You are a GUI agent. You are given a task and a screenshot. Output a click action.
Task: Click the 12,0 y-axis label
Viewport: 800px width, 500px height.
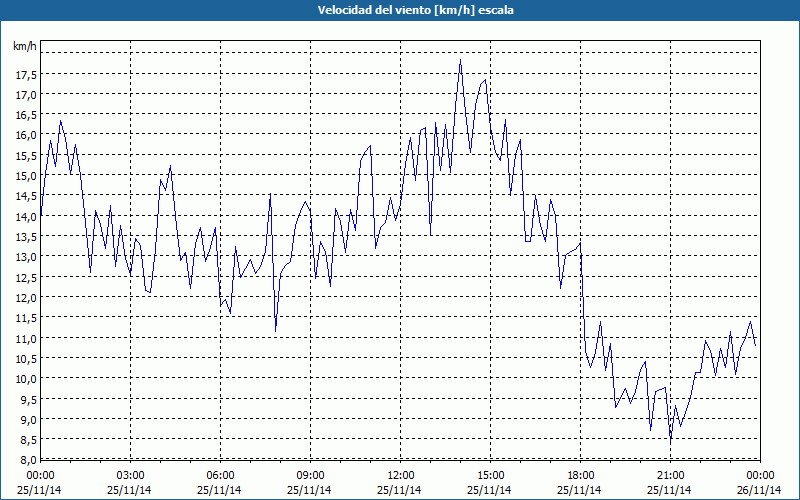[x=26, y=297]
